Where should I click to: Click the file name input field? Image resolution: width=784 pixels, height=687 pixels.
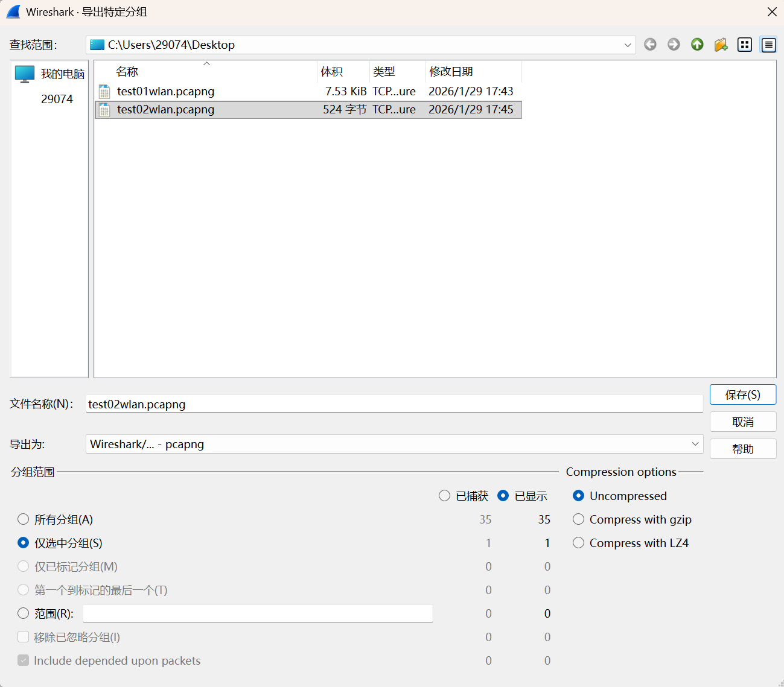(395, 404)
